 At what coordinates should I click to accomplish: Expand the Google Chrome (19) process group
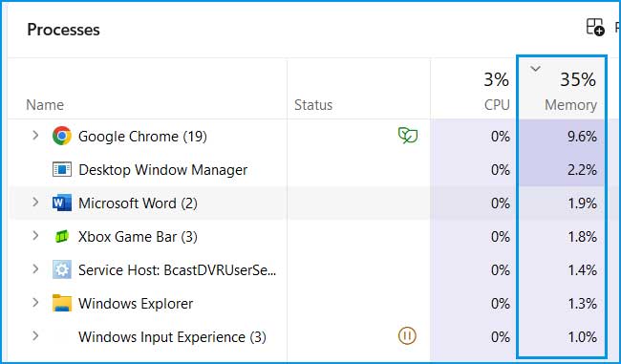35,136
